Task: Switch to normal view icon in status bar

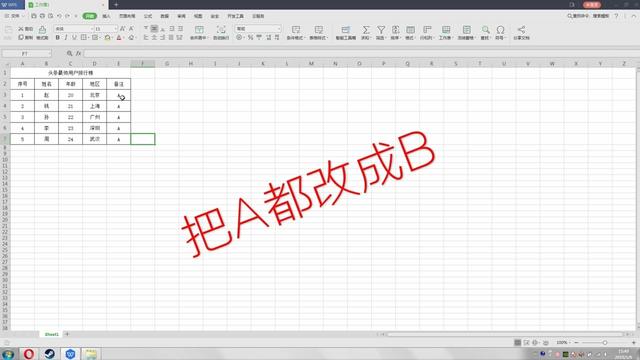Action: 518,342
